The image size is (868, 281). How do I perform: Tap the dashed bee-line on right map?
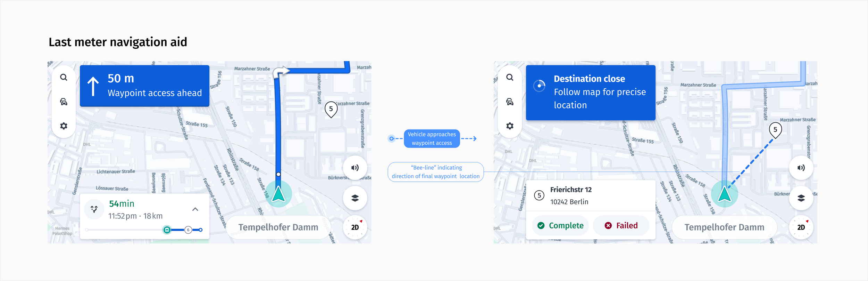(x=750, y=164)
